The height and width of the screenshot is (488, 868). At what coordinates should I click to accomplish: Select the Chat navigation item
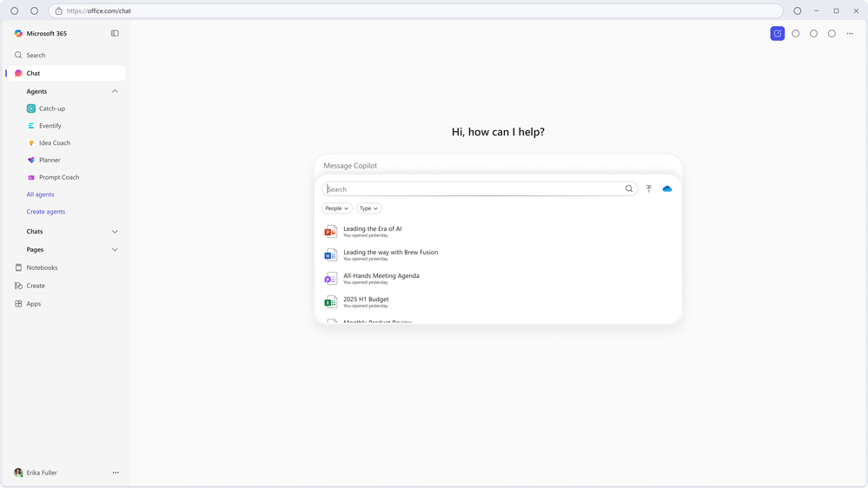[x=66, y=73]
